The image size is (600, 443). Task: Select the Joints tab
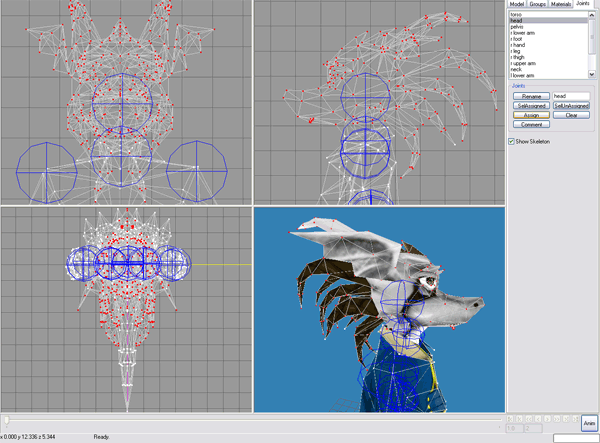pos(583,3)
